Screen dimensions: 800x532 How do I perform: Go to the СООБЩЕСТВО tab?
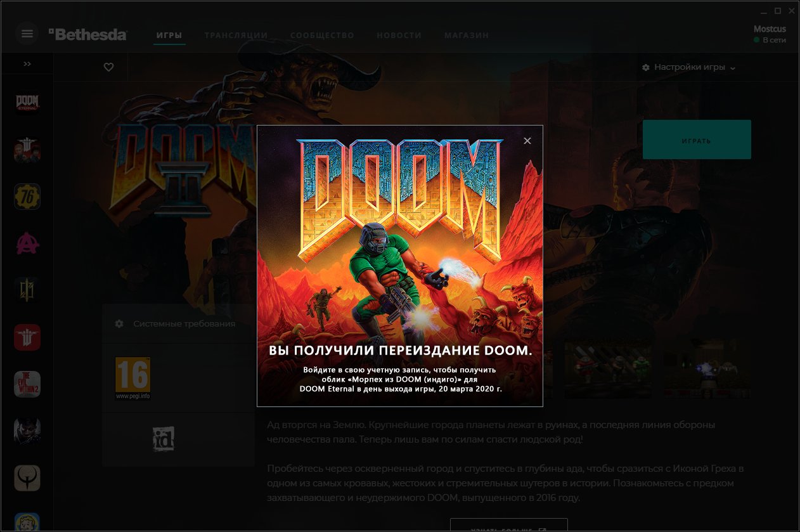click(322, 36)
